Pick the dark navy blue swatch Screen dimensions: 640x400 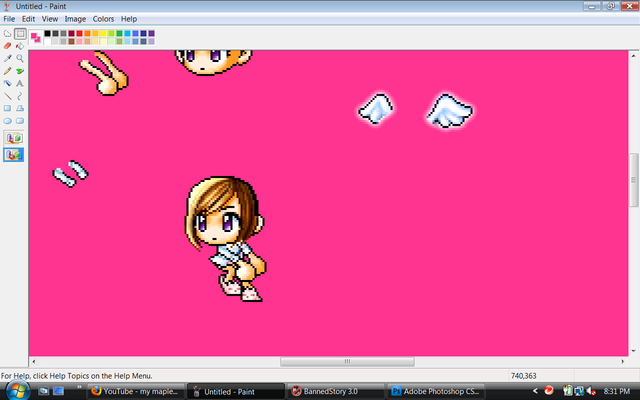click(143, 33)
